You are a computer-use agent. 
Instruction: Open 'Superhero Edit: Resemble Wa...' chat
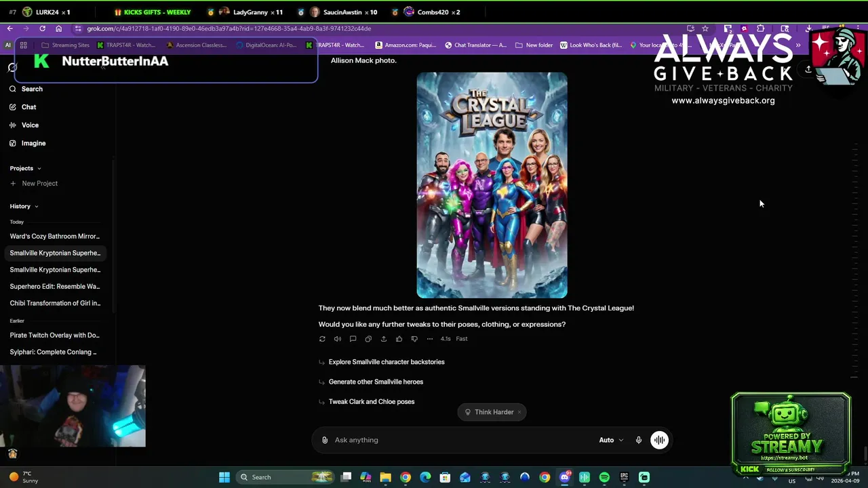coord(55,286)
